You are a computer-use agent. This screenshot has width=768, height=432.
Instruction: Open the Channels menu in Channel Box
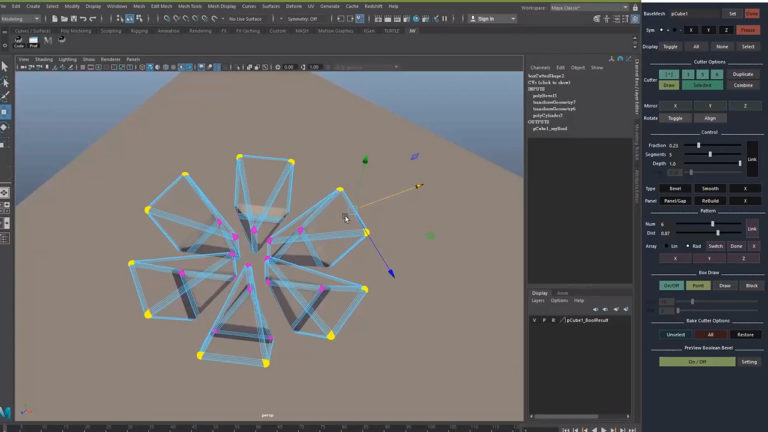click(x=540, y=68)
